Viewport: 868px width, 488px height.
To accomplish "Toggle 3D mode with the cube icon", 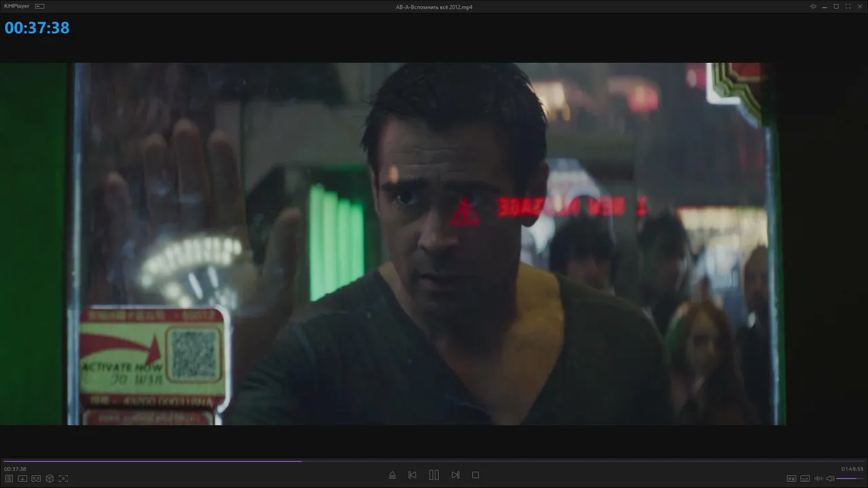I will [x=50, y=479].
